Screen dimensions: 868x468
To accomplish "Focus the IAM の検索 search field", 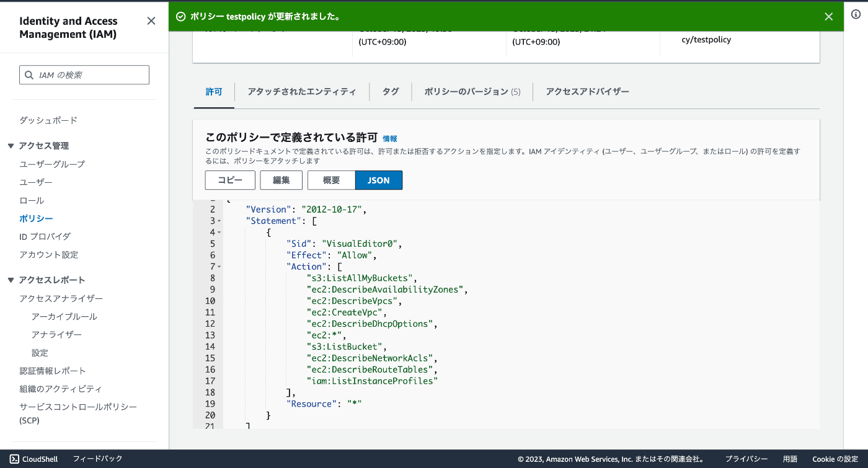I will pos(84,75).
